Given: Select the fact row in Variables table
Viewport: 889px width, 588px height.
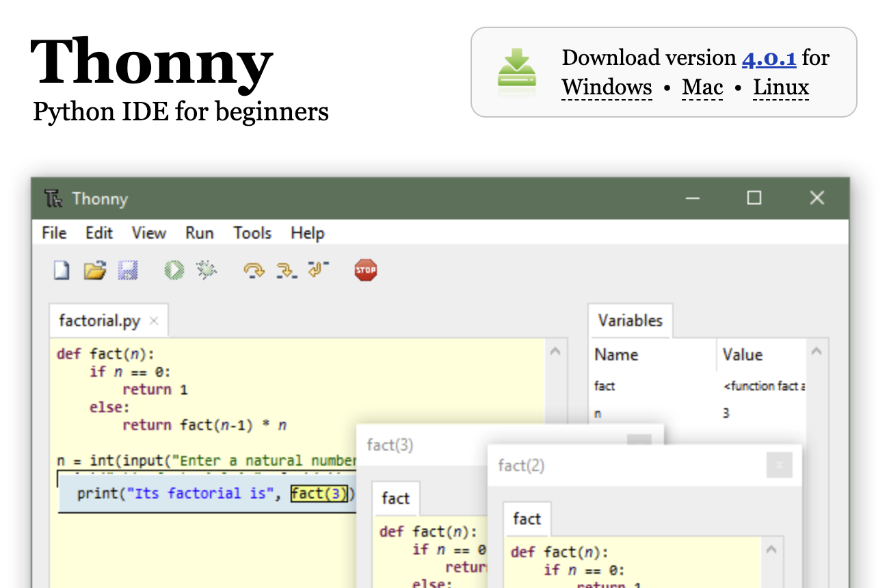Looking at the screenshot, I should tap(698, 386).
